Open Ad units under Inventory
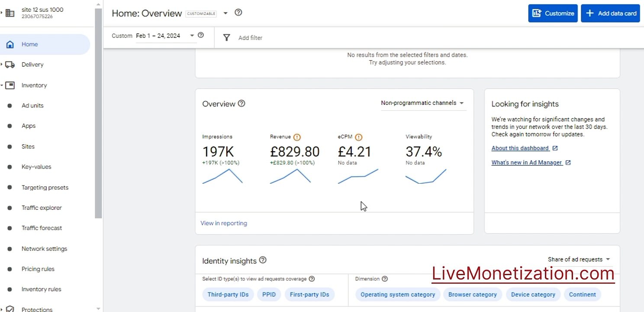Image resolution: width=644 pixels, height=312 pixels. click(32, 106)
